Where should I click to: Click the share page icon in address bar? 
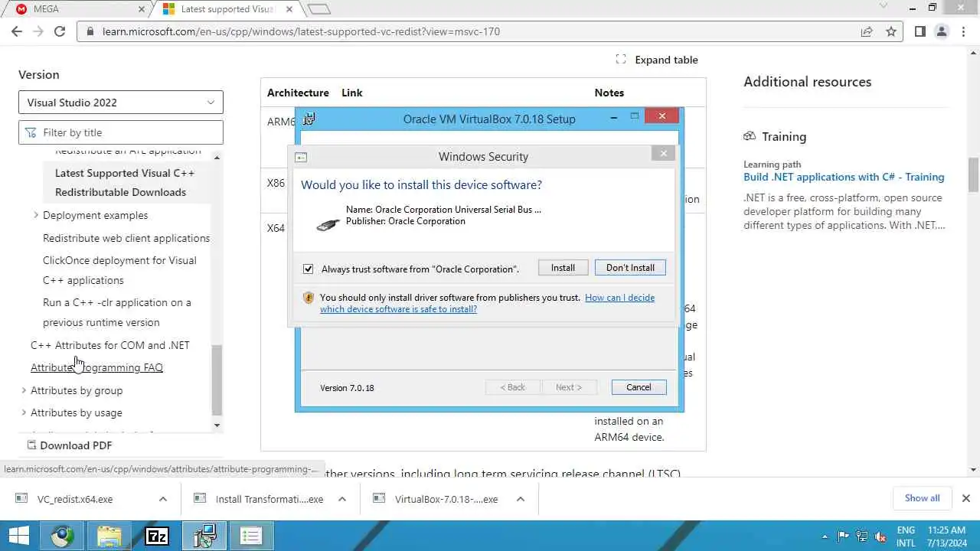pos(867,31)
